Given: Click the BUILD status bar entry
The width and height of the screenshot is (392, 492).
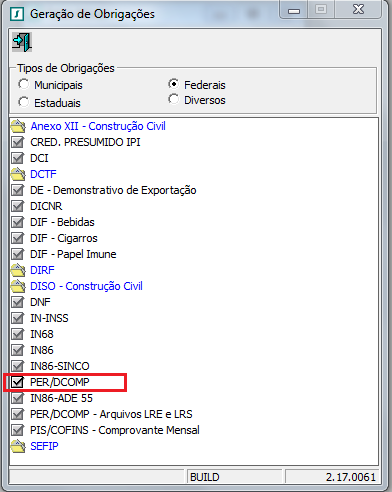Looking at the screenshot, I should [x=205, y=477].
